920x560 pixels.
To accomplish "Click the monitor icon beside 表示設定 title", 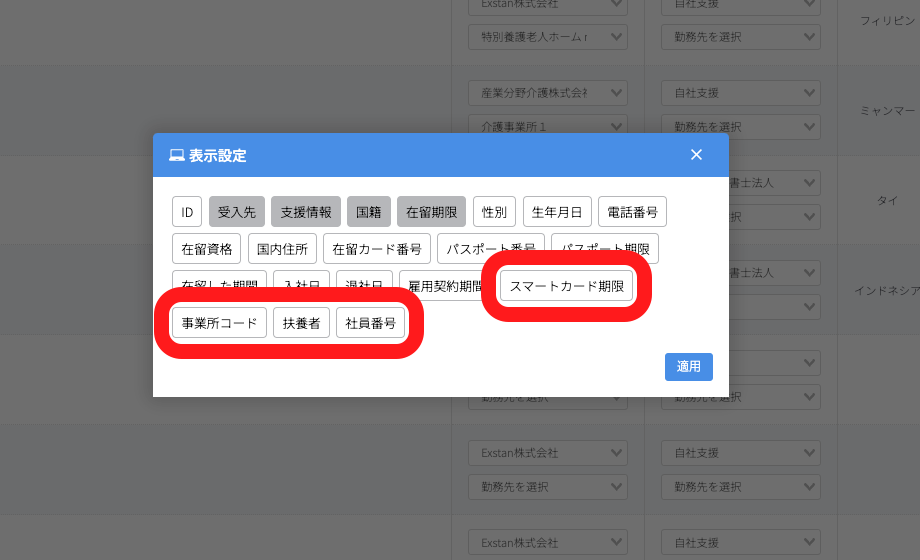I will pos(177,155).
